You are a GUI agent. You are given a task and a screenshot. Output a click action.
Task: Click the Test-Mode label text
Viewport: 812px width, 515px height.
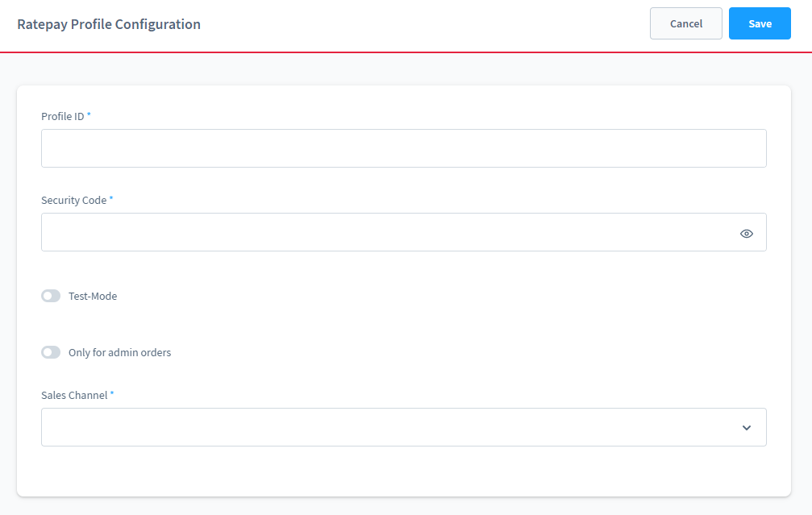93,296
